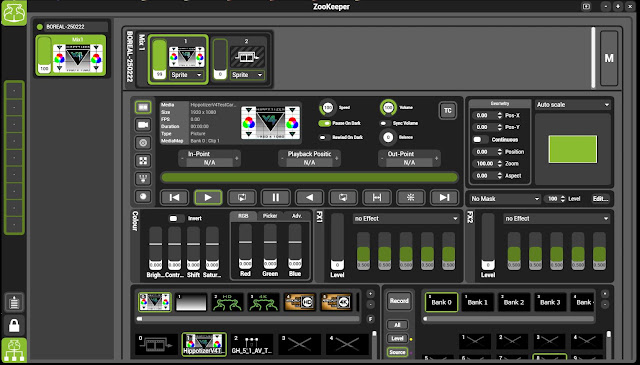Open the checker pattern icon tab
The height and width of the screenshot is (365, 640).
point(143,161)
